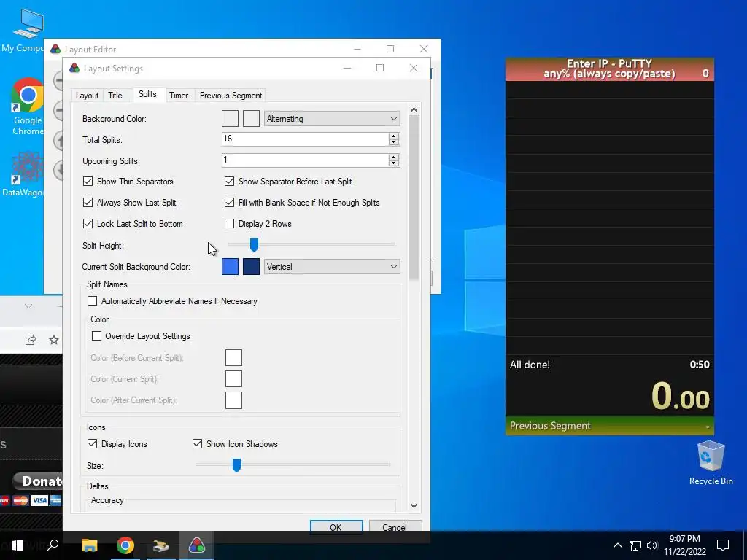
Task: Toggle Lock Last Split to Bottom
Action: tap(88, 224)
